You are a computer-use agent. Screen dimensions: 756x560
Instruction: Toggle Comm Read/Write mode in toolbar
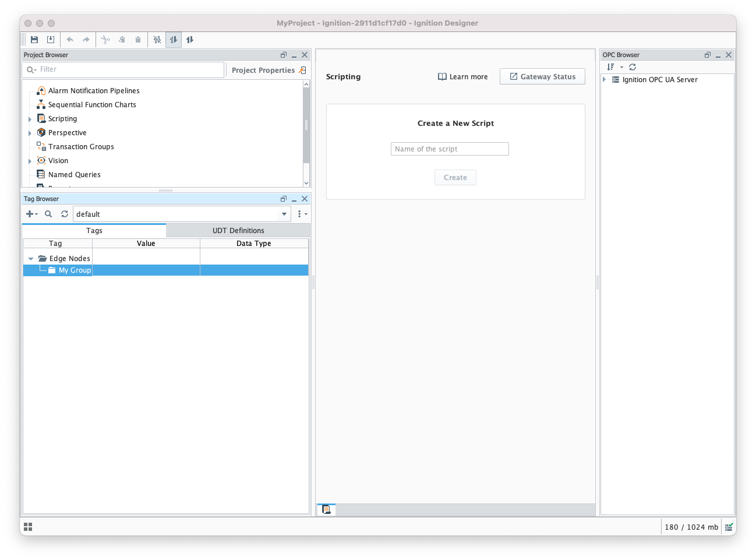pos(190,40)
